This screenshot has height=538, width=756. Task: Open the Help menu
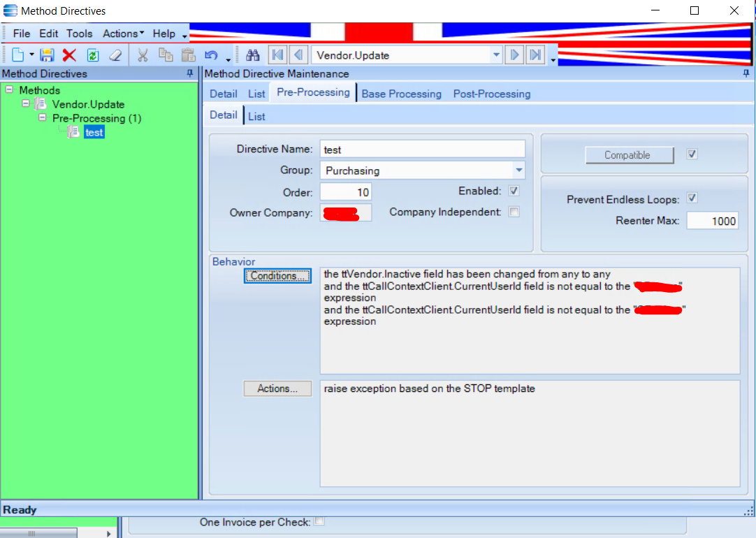coord(164,34)
